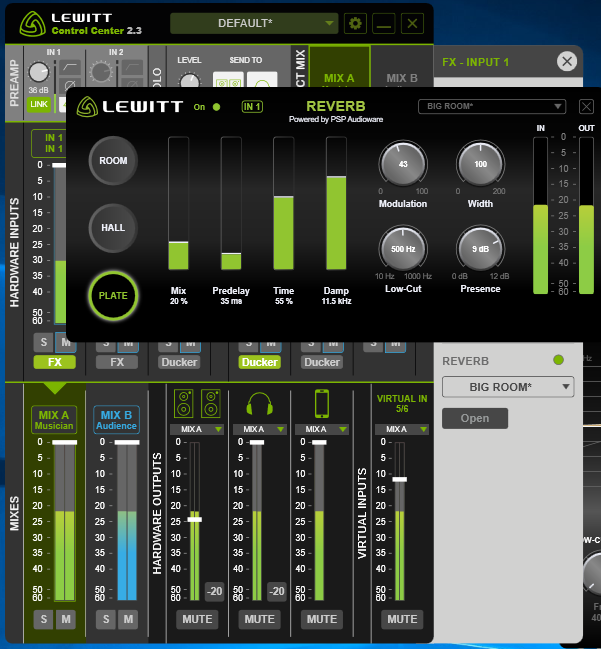
Task: Click the Low-Cut knob set to 500 Hz
Action: pos(403,249)
